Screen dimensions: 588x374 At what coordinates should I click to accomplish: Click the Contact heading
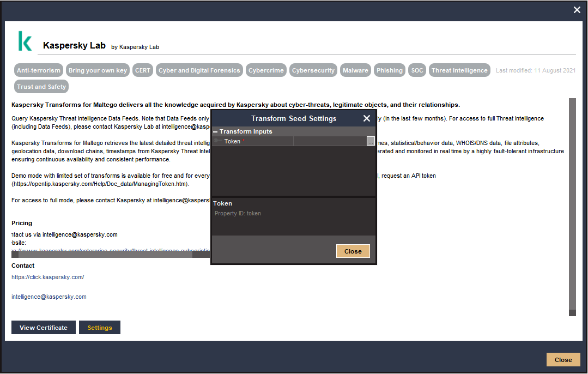[23, 266]
